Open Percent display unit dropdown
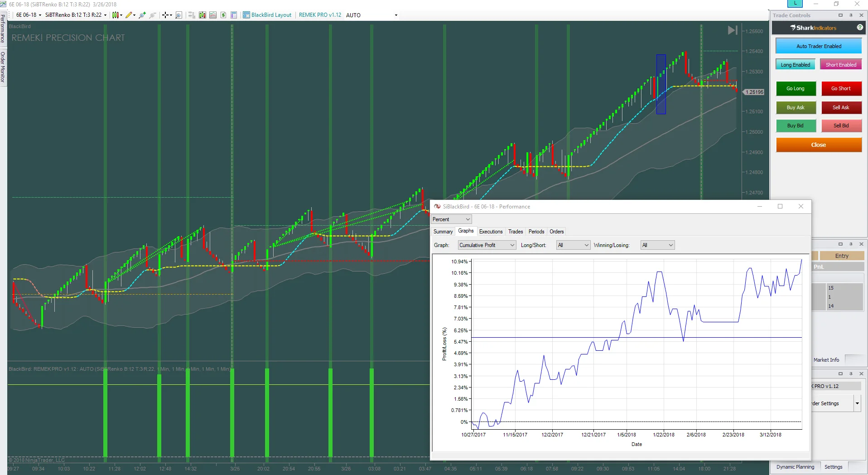Image resolution: width=868 pixels, height=475 pixels. 451,219
